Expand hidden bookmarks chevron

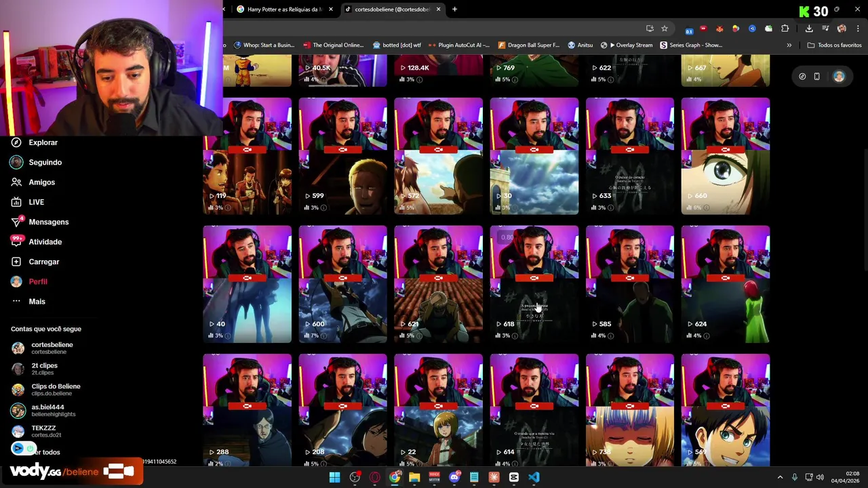[x=789, y=45]
